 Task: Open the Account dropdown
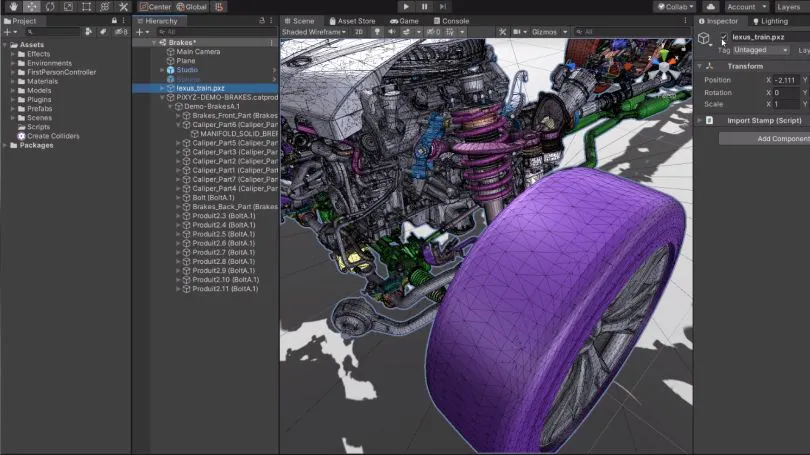click(746, 7)
